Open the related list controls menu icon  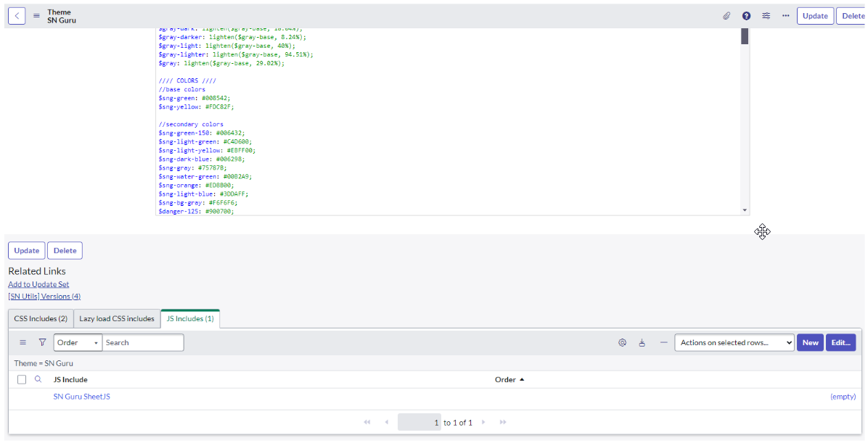(x=22, y=342)
